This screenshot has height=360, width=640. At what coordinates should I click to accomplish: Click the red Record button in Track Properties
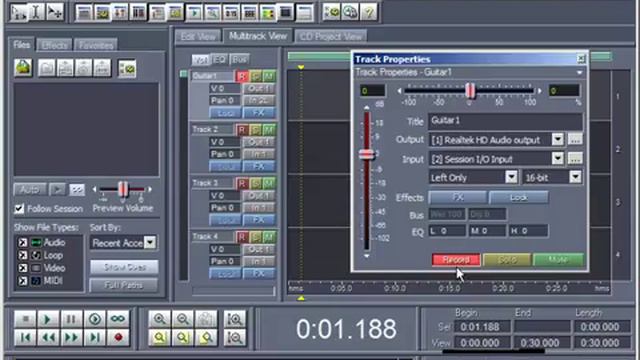point(456,260)
